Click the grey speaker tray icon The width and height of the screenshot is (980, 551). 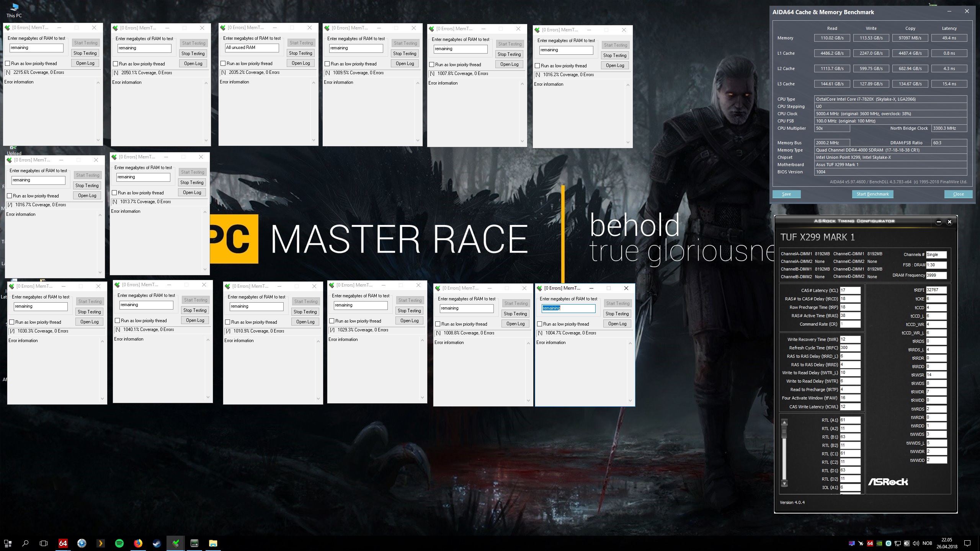click(906, 543)
